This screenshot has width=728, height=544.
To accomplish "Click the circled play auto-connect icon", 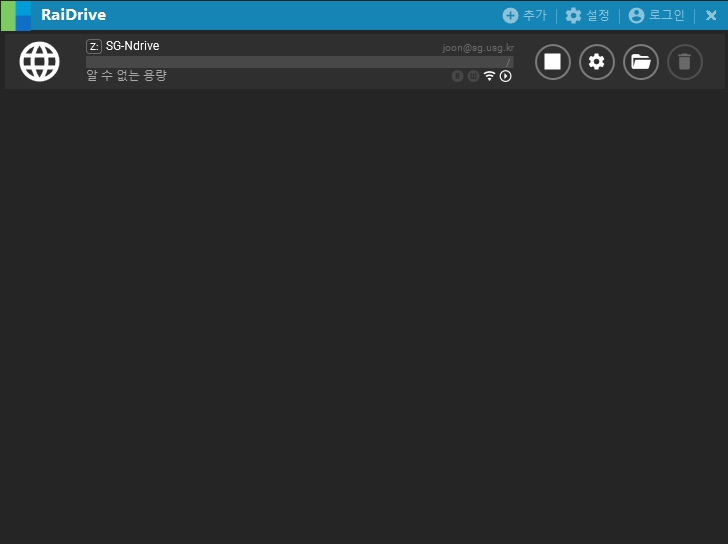I will [x=506, y=76].
